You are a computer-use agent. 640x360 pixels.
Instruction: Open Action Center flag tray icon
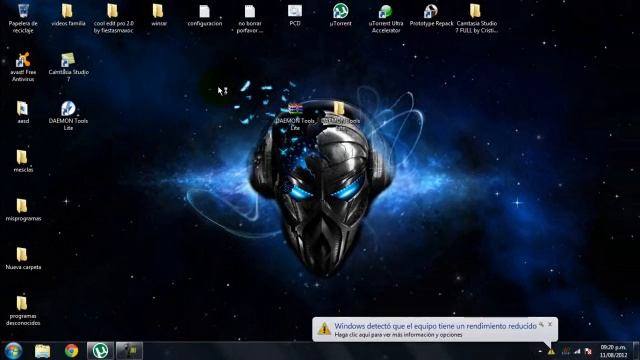588,351
